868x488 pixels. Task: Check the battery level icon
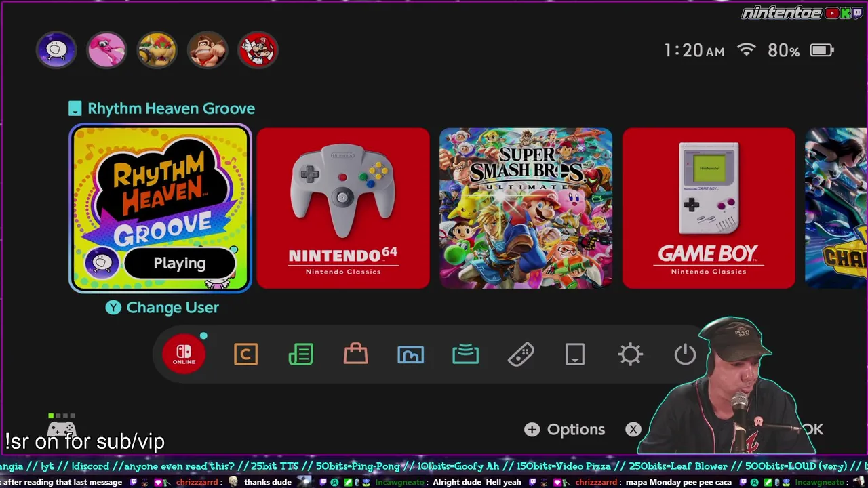(822, 50)
